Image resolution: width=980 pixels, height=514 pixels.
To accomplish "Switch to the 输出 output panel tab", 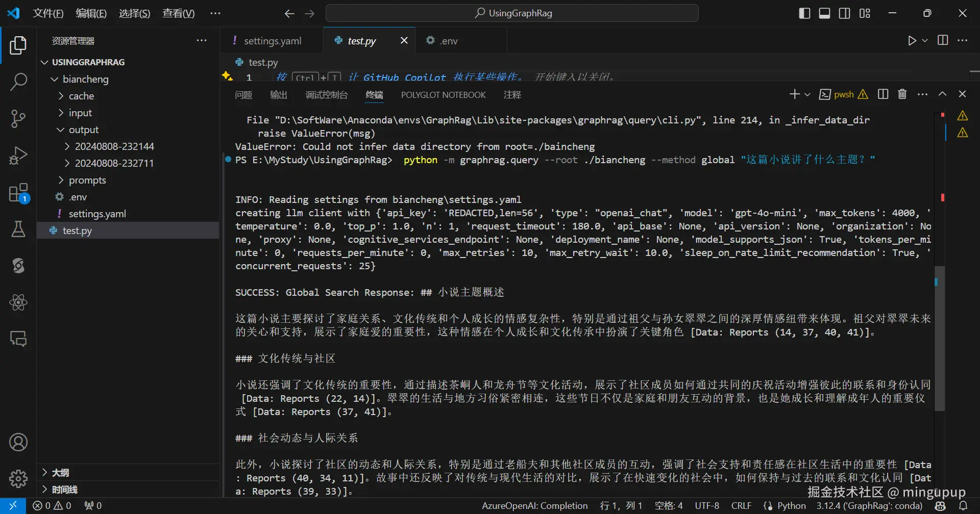I will [x=279, y=95].
